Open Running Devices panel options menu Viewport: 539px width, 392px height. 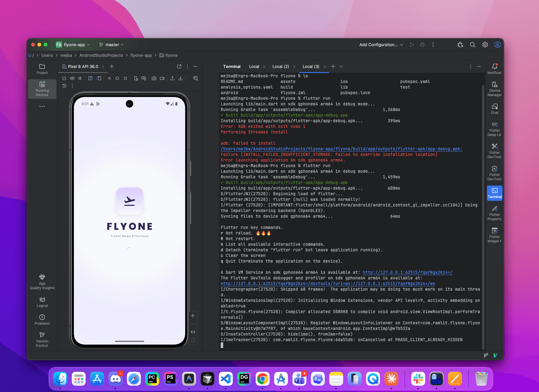tap(187, 66)
